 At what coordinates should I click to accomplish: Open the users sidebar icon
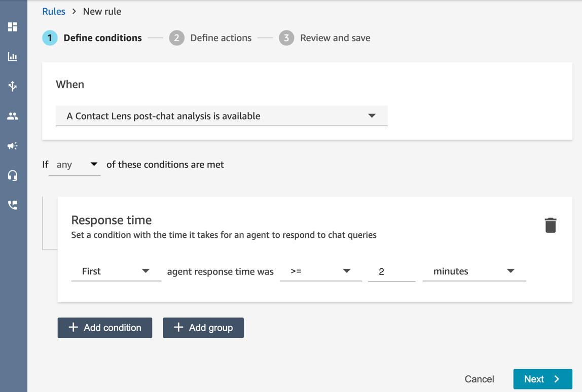(13, 116)
